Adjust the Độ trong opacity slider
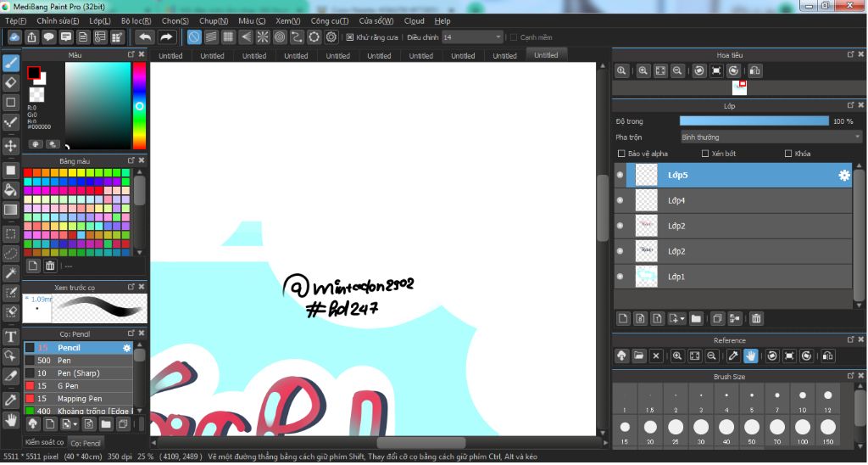Image resolution: width=868 pixels, height=465 pixels. [754, 121]
